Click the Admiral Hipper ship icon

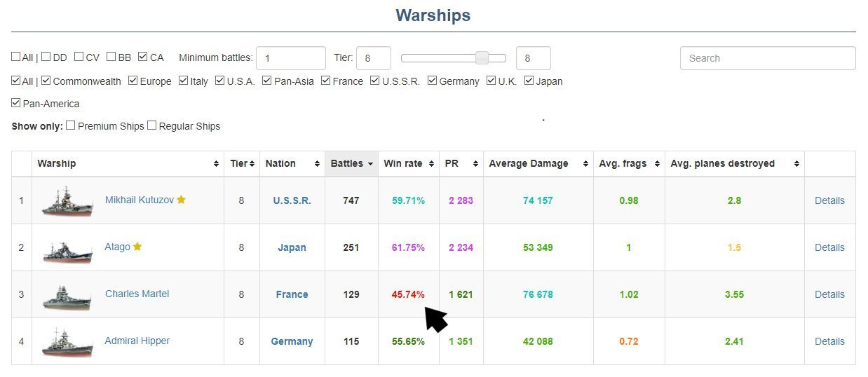coord(67,342)
